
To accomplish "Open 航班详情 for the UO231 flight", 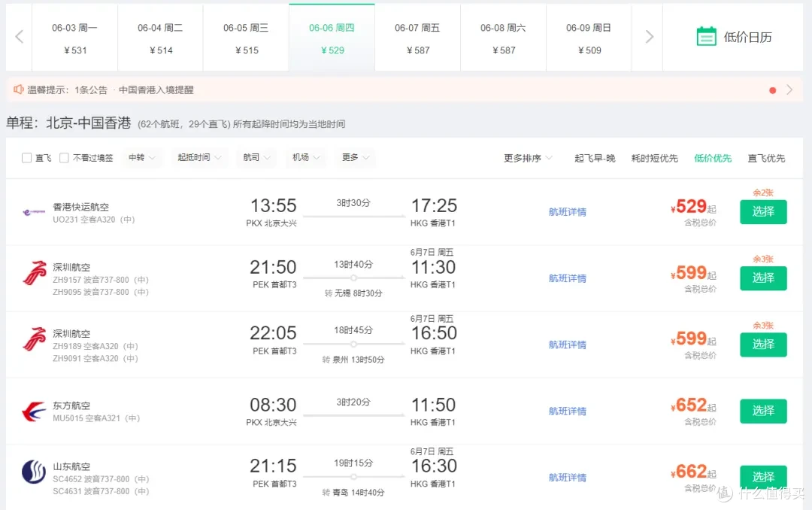I will tap(568, 212).
